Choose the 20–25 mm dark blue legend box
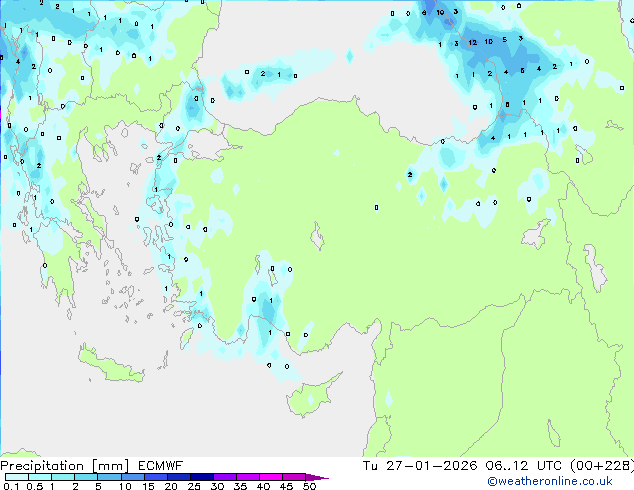 pos(178,477)
